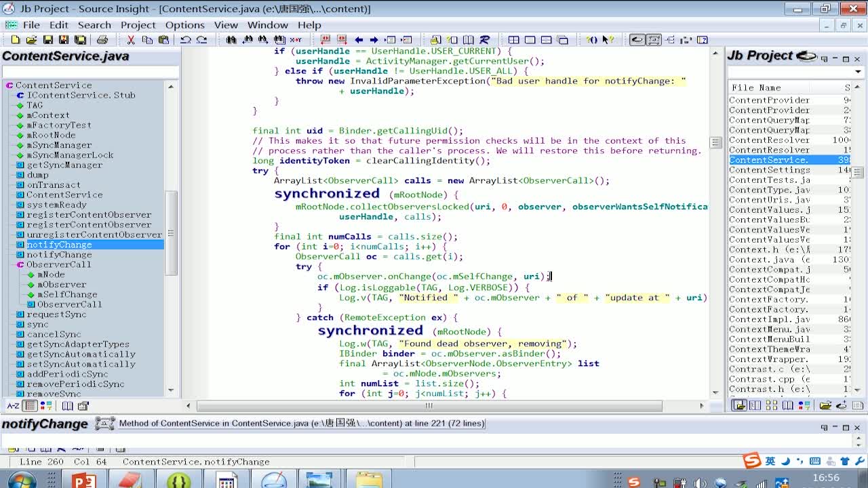This screenshot has height=488, width=868.
Task: Click the Print icon
Action: pyautogui.click(x=102, y=40)
